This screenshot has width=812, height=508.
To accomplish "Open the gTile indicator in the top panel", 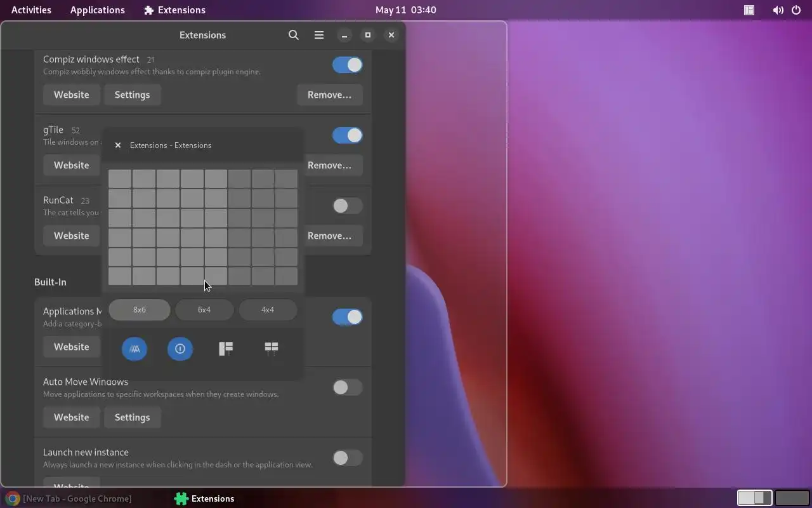I will pyautogui.click(x=749, y=10).
